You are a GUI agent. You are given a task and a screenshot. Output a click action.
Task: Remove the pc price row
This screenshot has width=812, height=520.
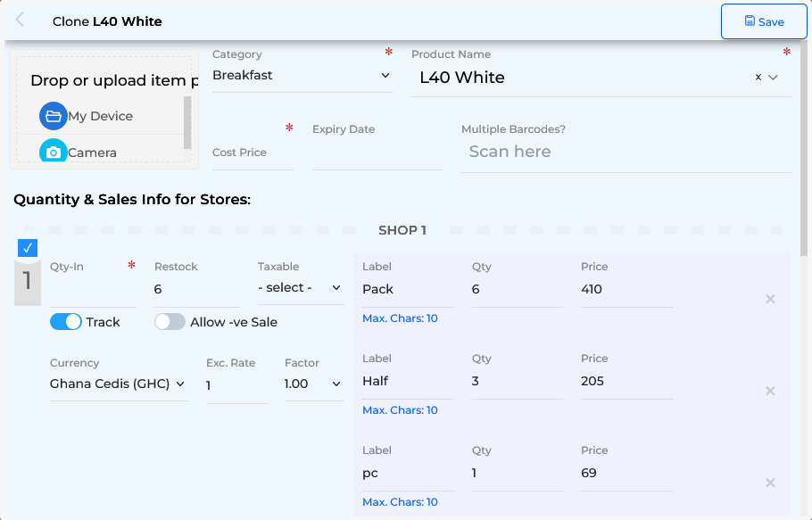[770, 483]
